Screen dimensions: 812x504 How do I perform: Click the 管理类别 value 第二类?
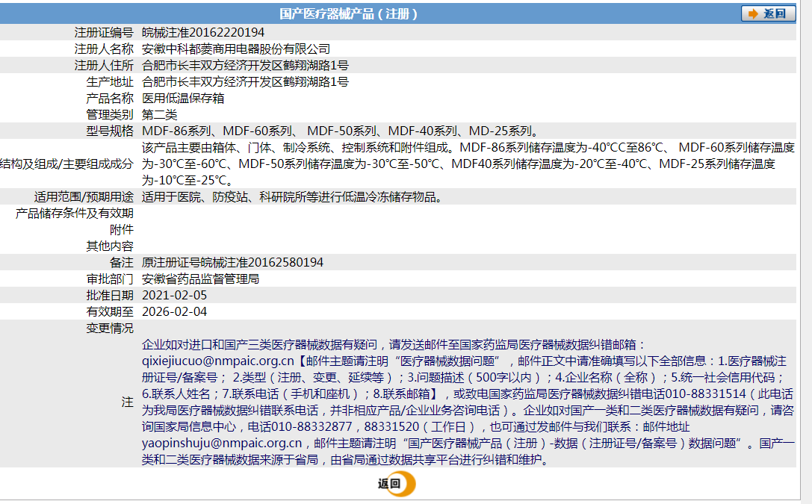click(x=161, y=114)
